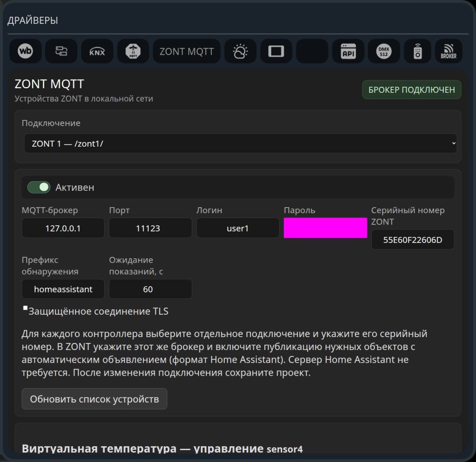Screen dimensions: 476x462
Task: Click the 'Префикс обнаружения' label
Action: 50,266
